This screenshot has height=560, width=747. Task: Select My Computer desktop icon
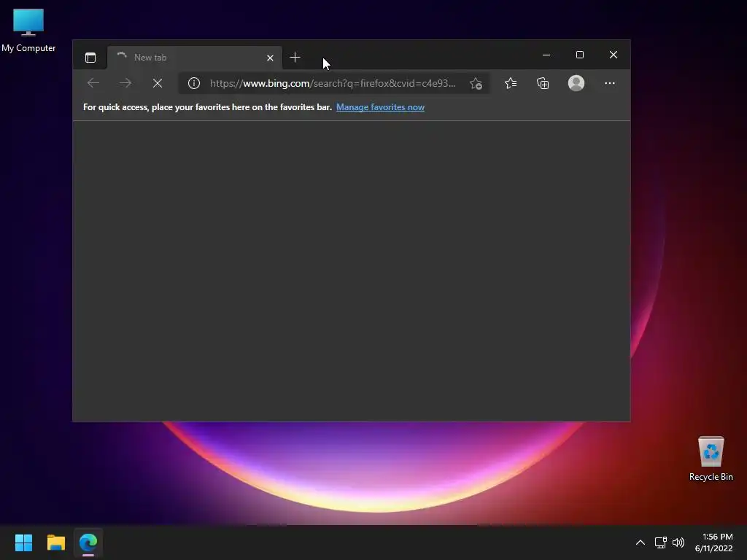pyautogui.click(x=28, y=31)
